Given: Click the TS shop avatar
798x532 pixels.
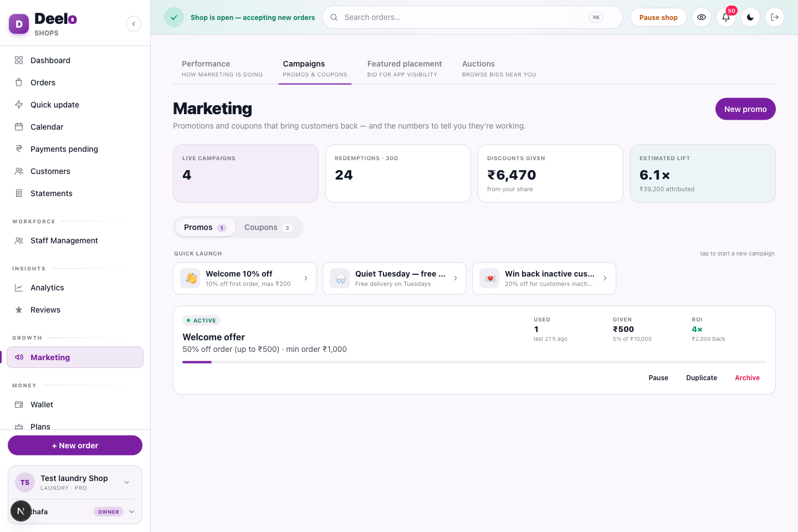Looking at the screenshot, I should click(25, 483).
